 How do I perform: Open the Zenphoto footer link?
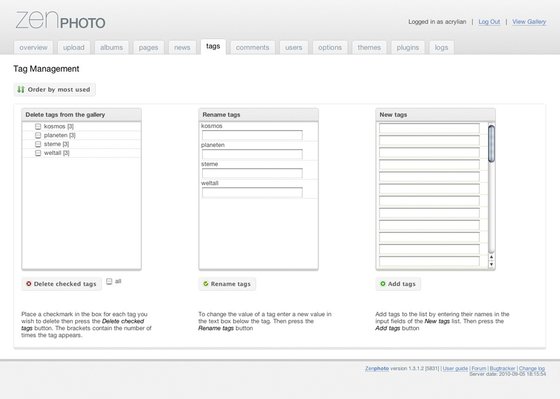377,368
